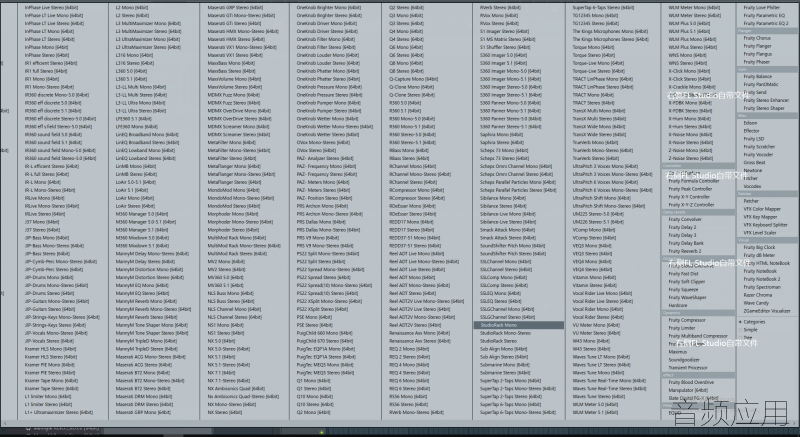This screenshot has height=437, width=800.
Task: Choose OneKnob Driver Mono [64bit]
Action: coord(327,23)
